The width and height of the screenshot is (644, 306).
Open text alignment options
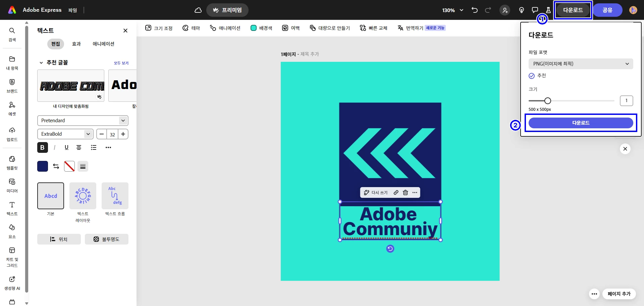tap(79, 147)
